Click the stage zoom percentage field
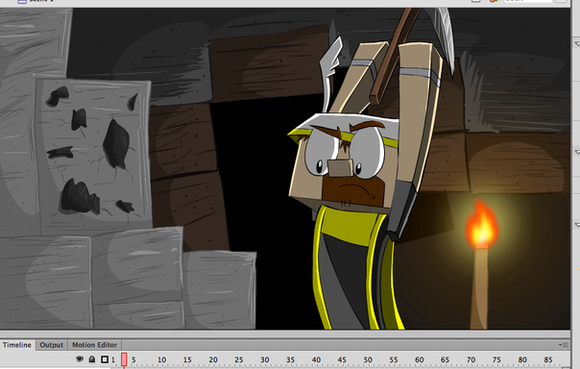Image resolution: width=580 pixels, height=369 pixels. point(528,1)
